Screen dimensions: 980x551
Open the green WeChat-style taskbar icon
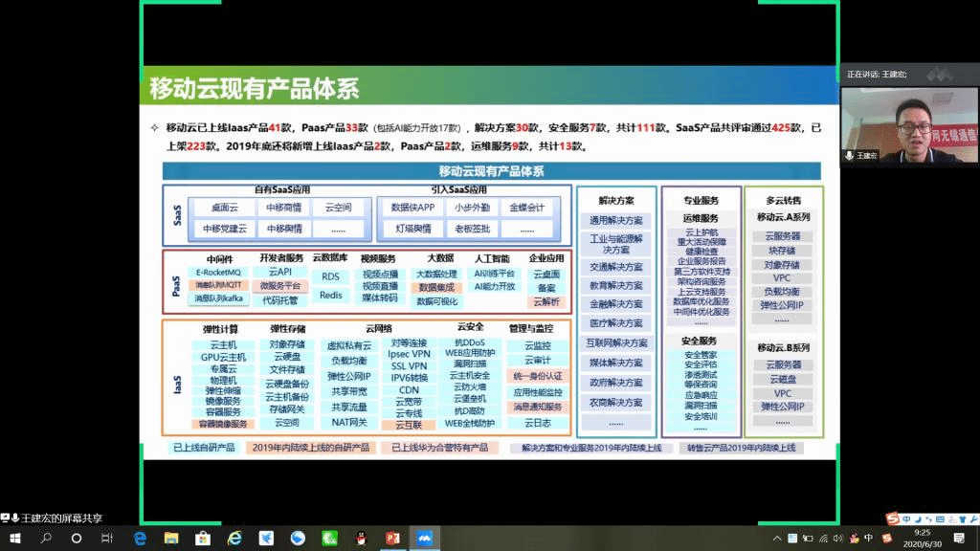[x=328, y=539]
